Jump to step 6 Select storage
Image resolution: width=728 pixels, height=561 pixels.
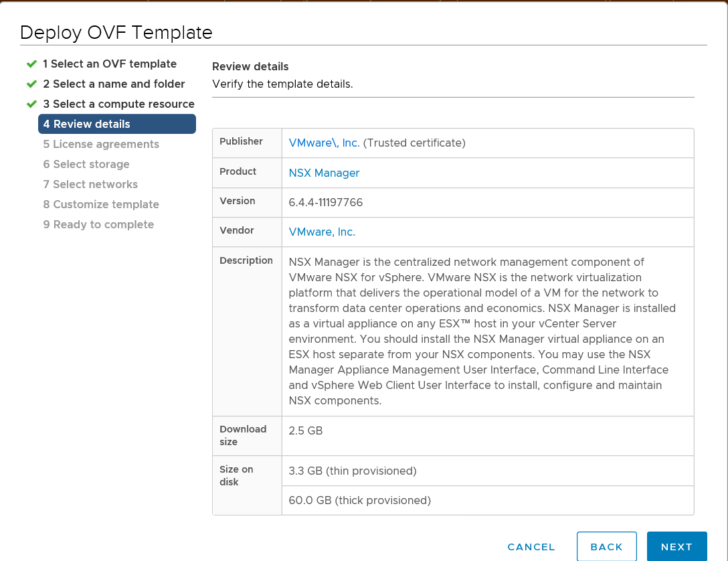pos(86,165)
